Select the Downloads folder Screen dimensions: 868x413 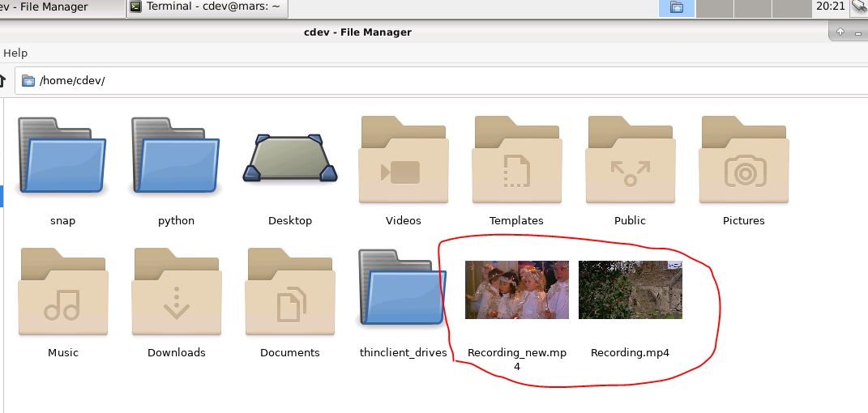click(177, 292)
